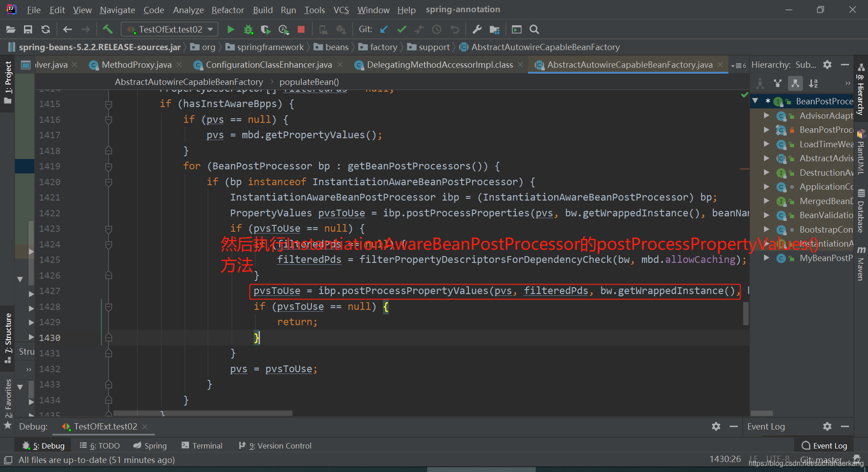868x472 pixels.
Task: Click the Search Everywhere magnifier icon
Action: (534, 29)
